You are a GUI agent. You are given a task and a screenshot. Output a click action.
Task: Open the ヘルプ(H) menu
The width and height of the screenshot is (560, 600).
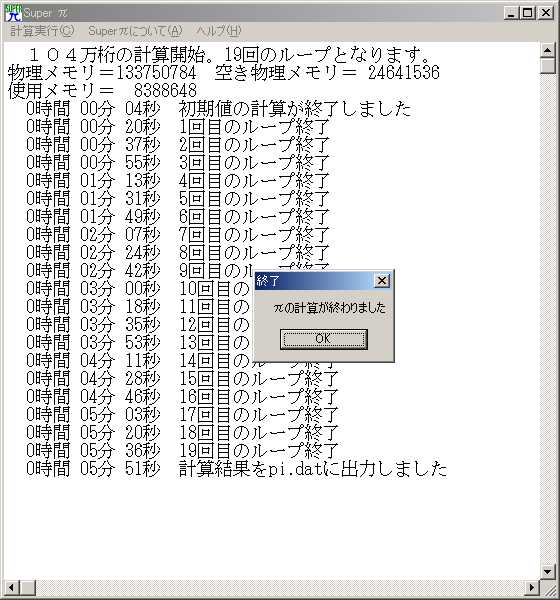coord(219,31)
